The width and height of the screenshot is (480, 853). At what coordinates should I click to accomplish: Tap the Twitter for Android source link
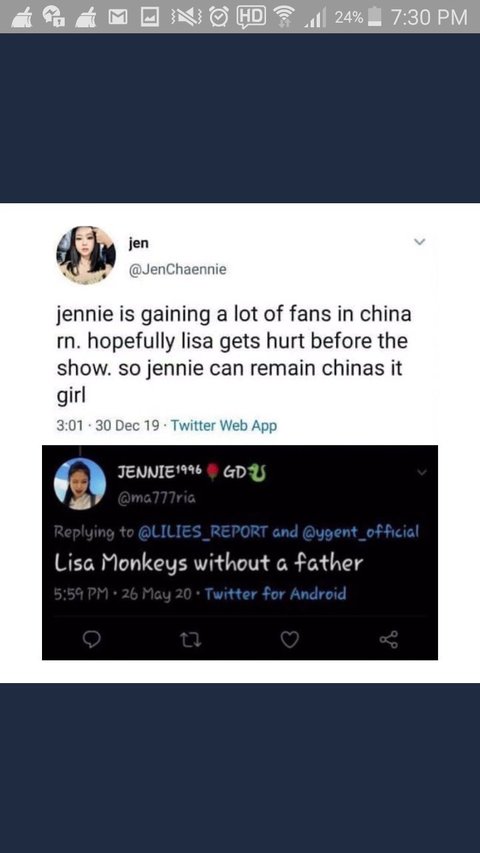275,592
